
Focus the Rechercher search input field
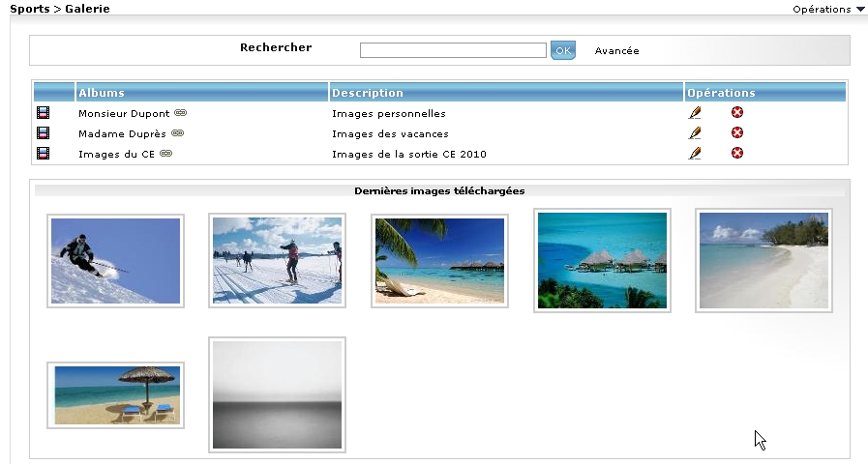tap(453, 50)
